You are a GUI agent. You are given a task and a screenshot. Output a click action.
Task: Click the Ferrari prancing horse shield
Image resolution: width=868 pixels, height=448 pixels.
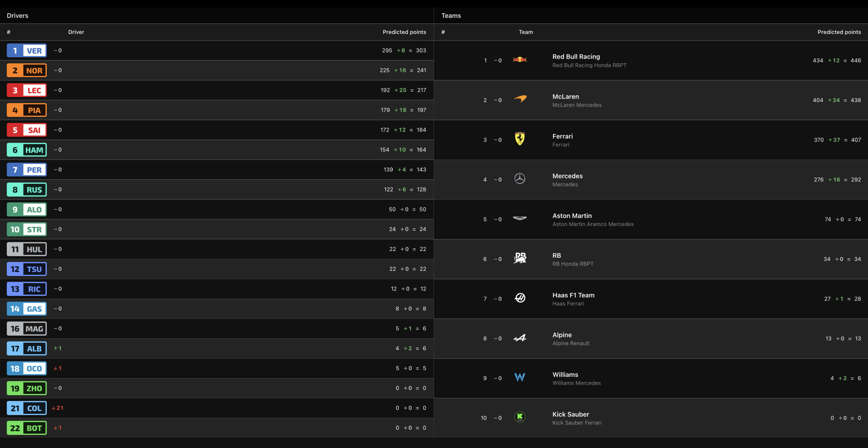tap(520, 139)
